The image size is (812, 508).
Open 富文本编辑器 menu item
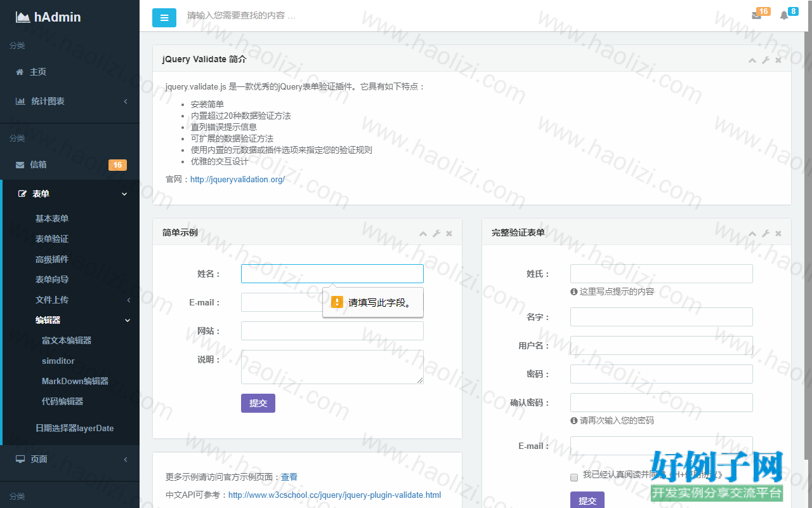point(67,340)
